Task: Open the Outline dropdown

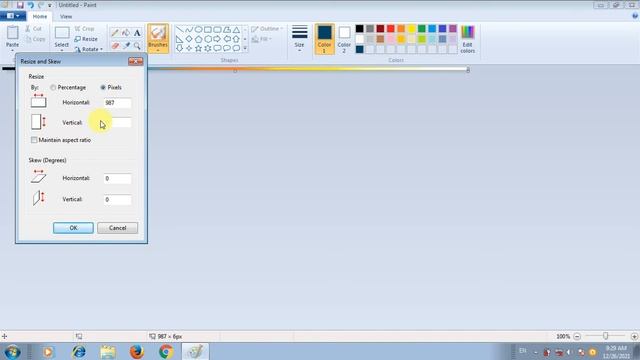Action: click(267, 29)
